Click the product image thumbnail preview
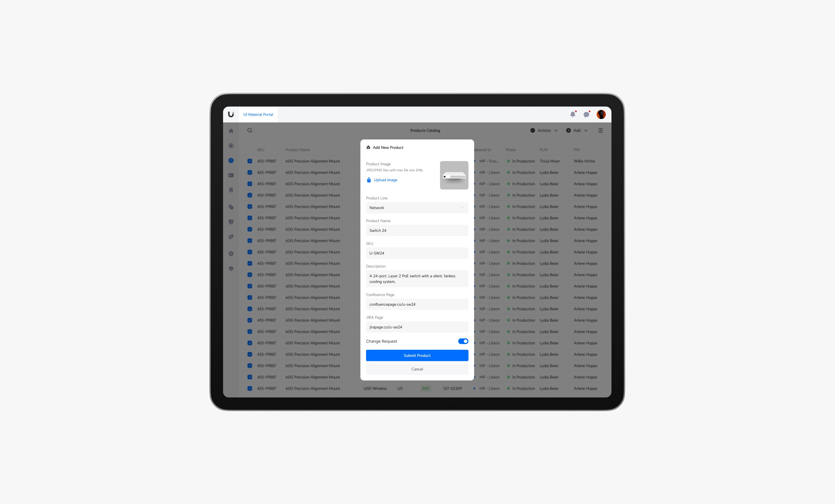Viewport: 835px width, 504px height. (x=454, y=175)
